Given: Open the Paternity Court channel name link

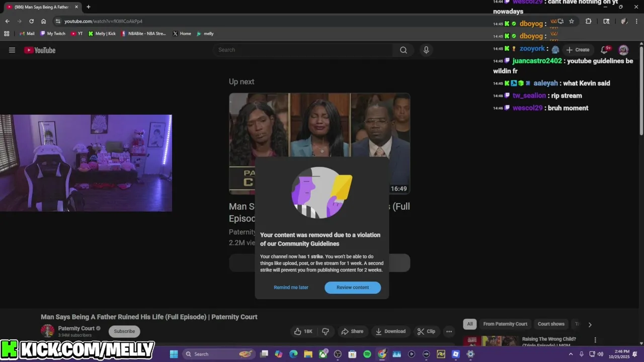Looking at the screenshot, I should 76,328.
